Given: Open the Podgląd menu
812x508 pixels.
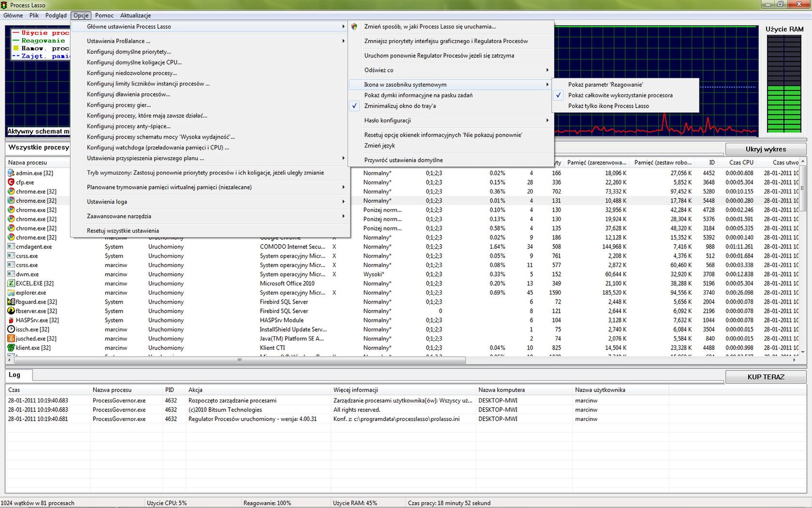Looking at the screenshot, I should 56,15.
